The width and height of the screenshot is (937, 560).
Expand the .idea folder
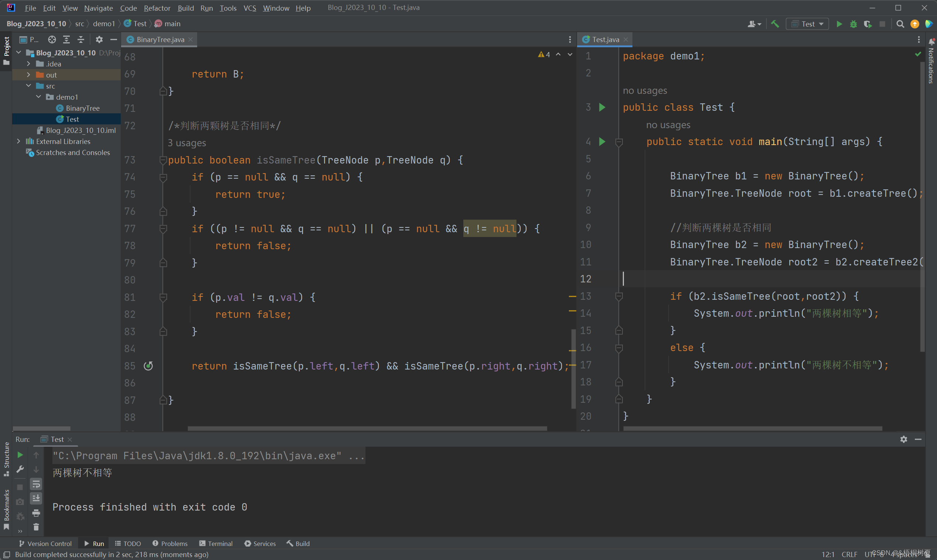(x=29, y=64)
